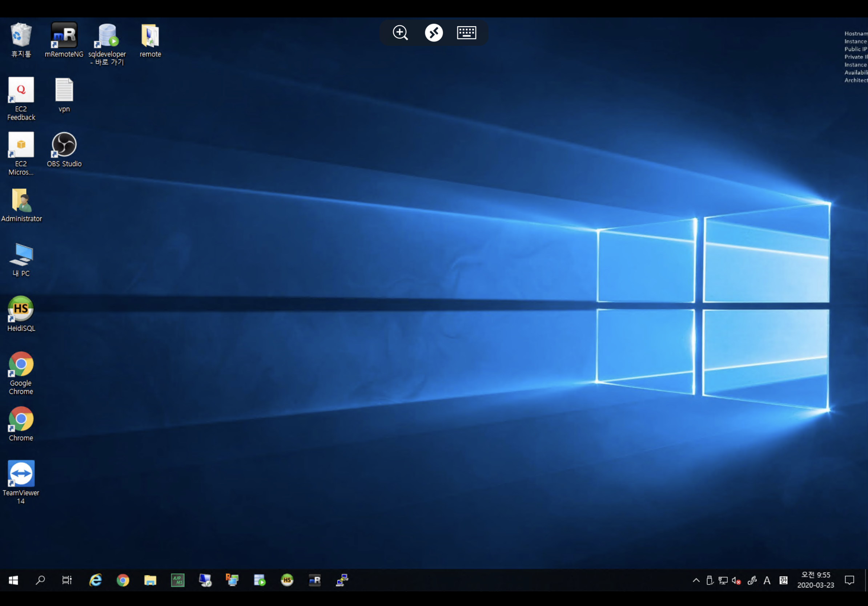Open the mRemoteNG desktop shortcut
The image size is (868, 606).
64,36
